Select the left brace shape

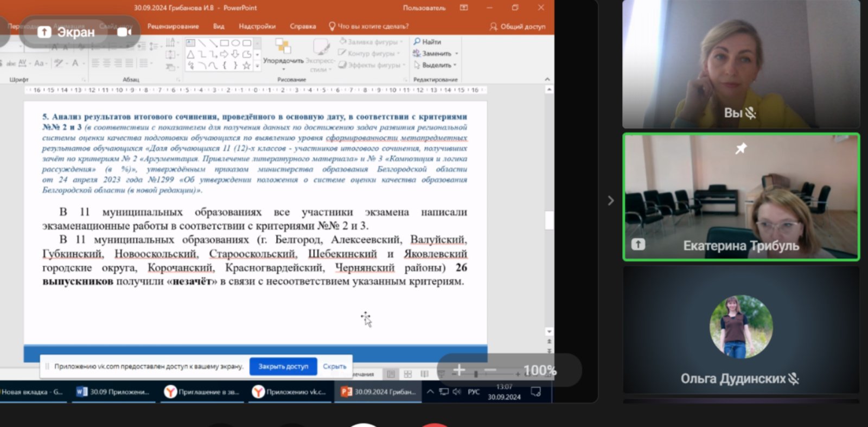pyautogui.click(x=224, y=66)
